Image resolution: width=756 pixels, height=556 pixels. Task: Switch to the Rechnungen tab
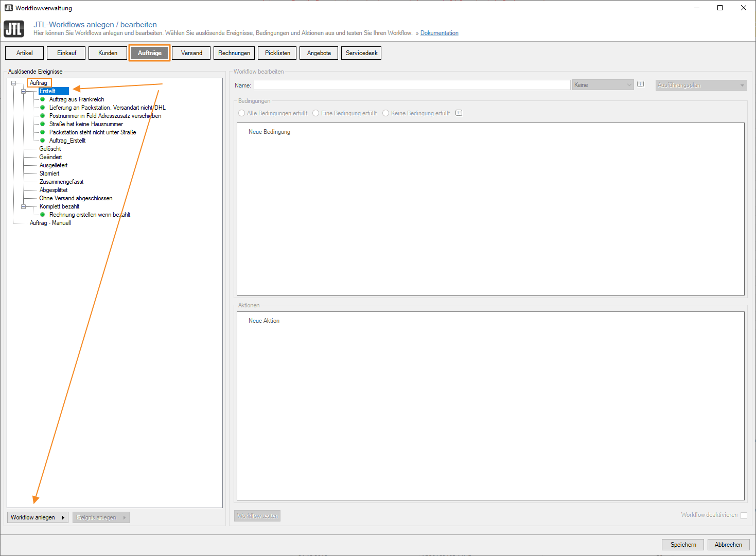[x=234, y=53]
